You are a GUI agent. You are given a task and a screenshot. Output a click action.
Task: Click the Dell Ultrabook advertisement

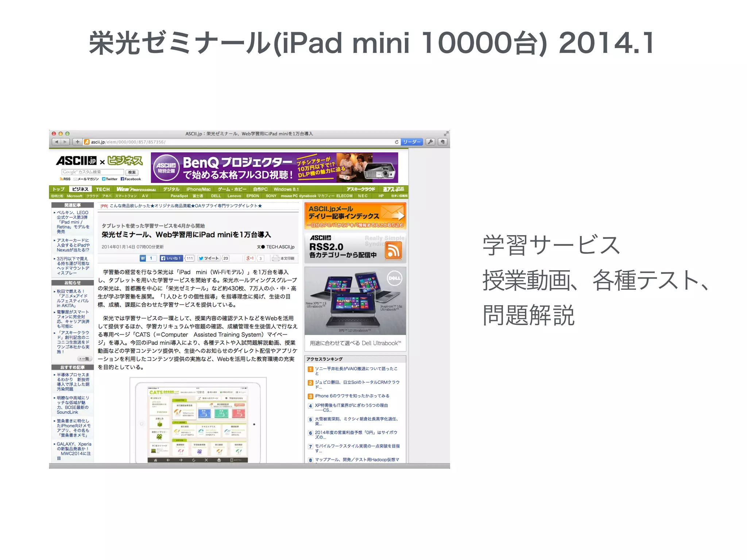click(x=355, y=309)
